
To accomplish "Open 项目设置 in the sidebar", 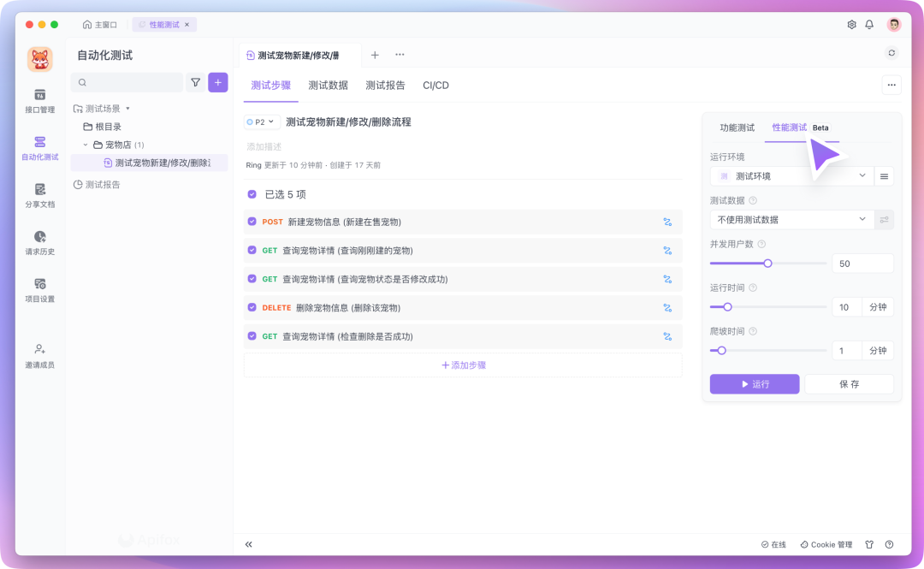I will click(x=39, y=290).
